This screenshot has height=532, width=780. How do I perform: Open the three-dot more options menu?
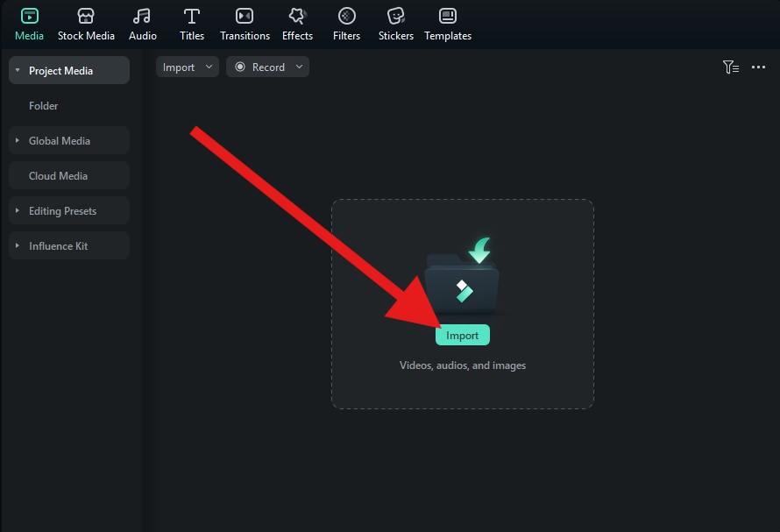click(x=758, y=67)
